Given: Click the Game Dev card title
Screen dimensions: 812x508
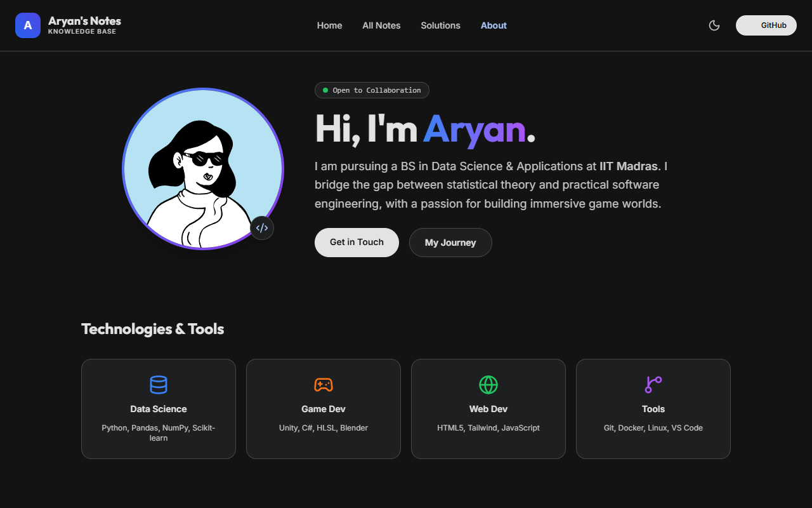Looking at the screenshot, I should pos(324,409).
